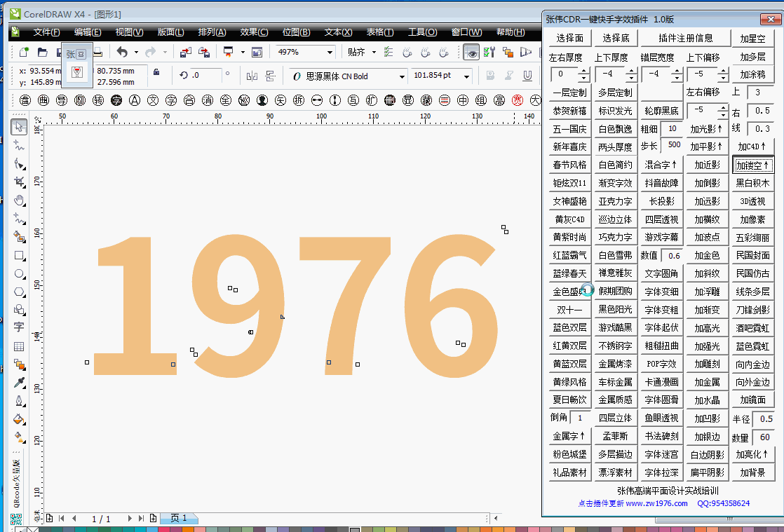The image size is (784, 532).
Task: Click the application launcher icon
Action: pos(257,51)
